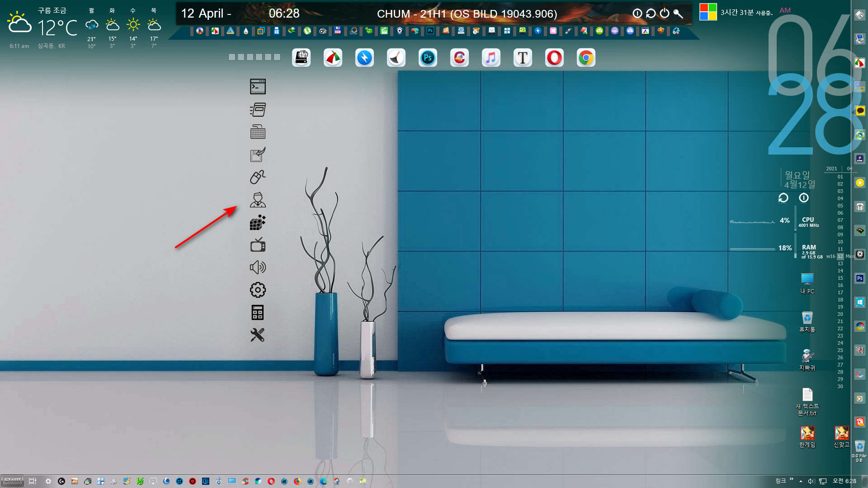868x488 pixels.
Task: Open the 지빠귀 desktop shortcut
Action: pos(807,360)
